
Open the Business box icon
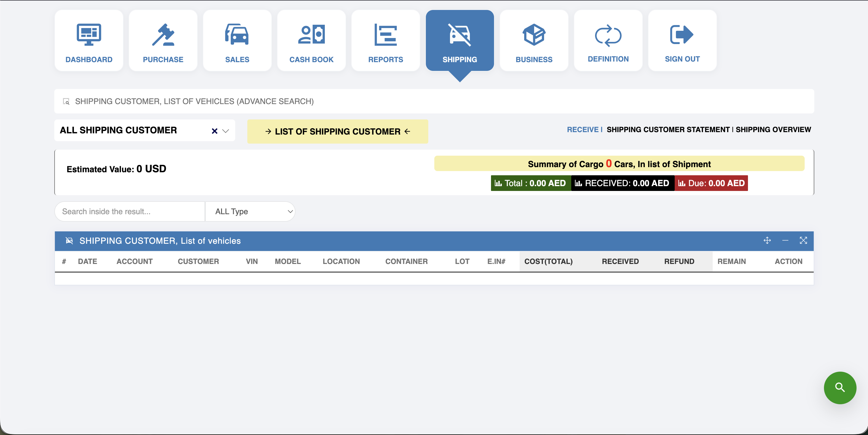tap(534, 34)
